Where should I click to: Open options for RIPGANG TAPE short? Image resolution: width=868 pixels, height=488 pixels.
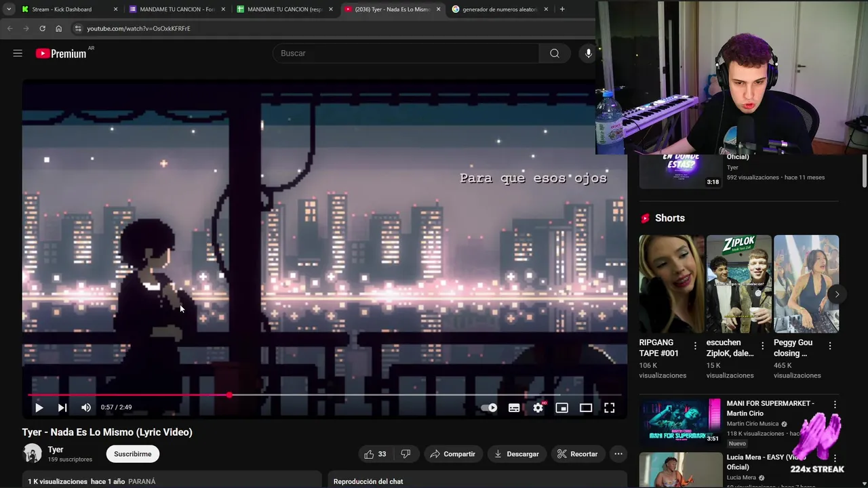tap(695, 346)
